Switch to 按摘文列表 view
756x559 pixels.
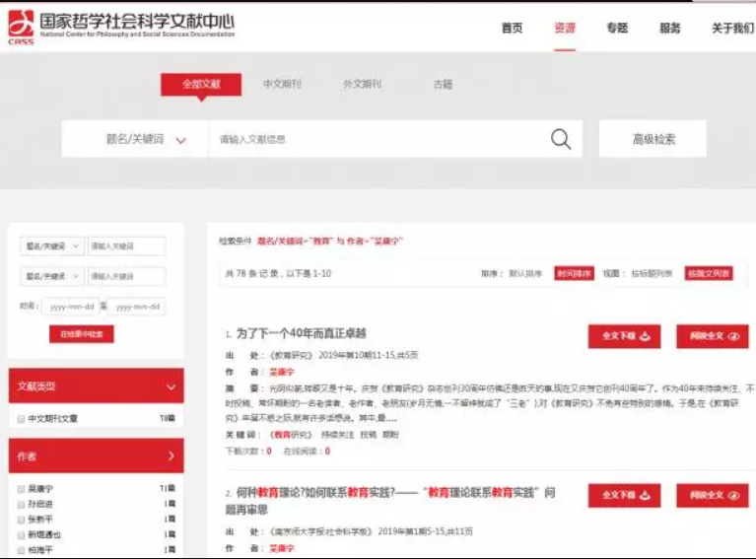pyautogui.click(x=709, y=273)
